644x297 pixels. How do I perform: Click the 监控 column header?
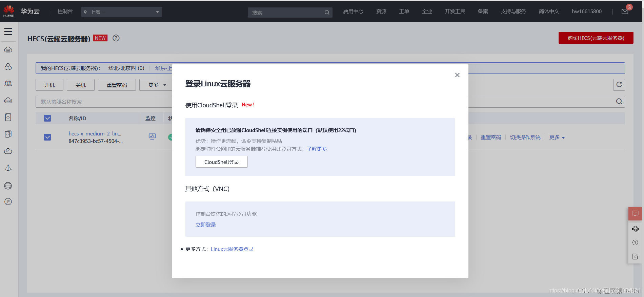point(150,118)
